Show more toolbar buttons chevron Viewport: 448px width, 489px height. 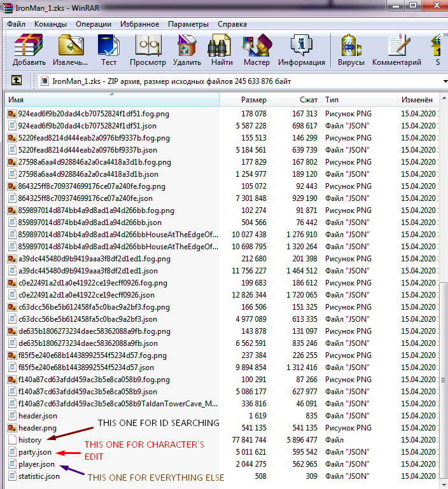[x=445, y=35]
